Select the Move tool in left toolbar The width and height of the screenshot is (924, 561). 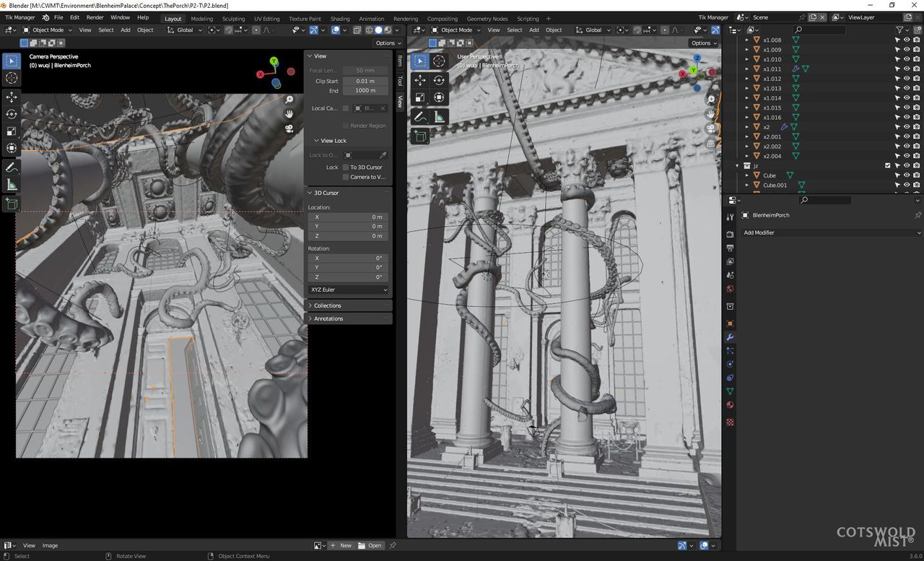(12, 97)
